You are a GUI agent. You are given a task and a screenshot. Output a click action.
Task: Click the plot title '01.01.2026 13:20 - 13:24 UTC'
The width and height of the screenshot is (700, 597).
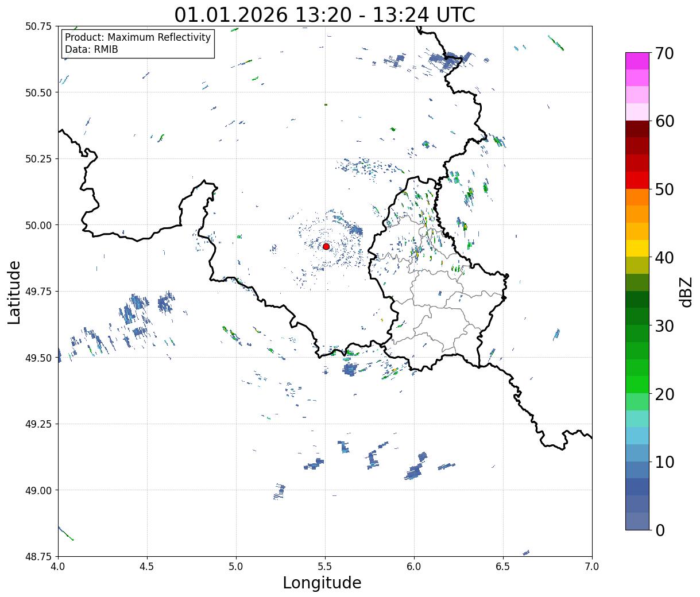coord(325,14)
